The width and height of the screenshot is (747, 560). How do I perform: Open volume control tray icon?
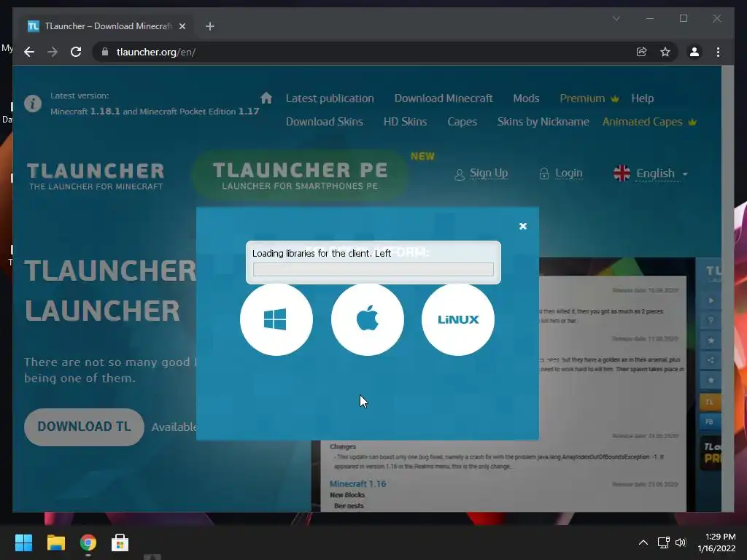pyautogui.click(x=681, y=542)
